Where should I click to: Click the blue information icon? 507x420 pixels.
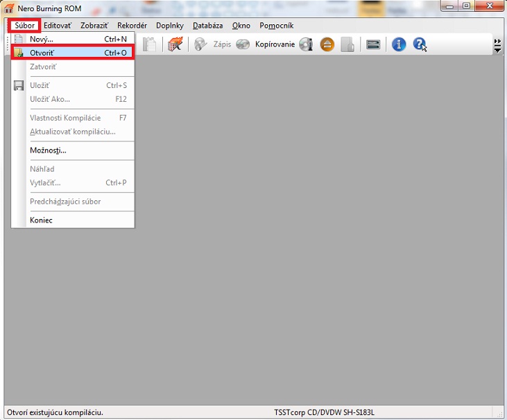click(399, 44)
